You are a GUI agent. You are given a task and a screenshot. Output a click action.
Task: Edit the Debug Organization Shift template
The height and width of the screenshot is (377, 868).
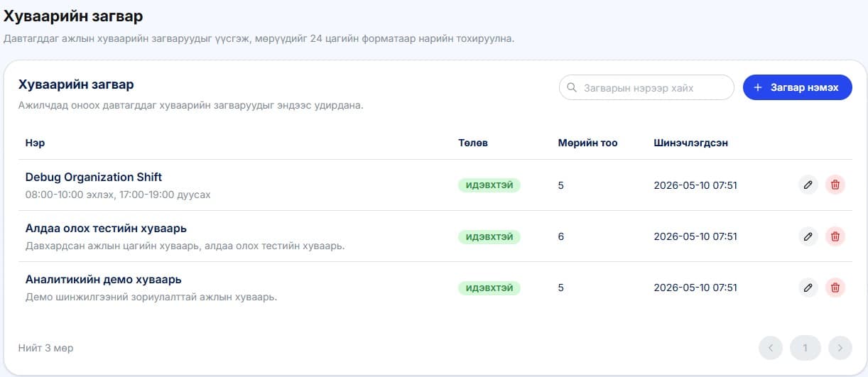coord(808,185)
